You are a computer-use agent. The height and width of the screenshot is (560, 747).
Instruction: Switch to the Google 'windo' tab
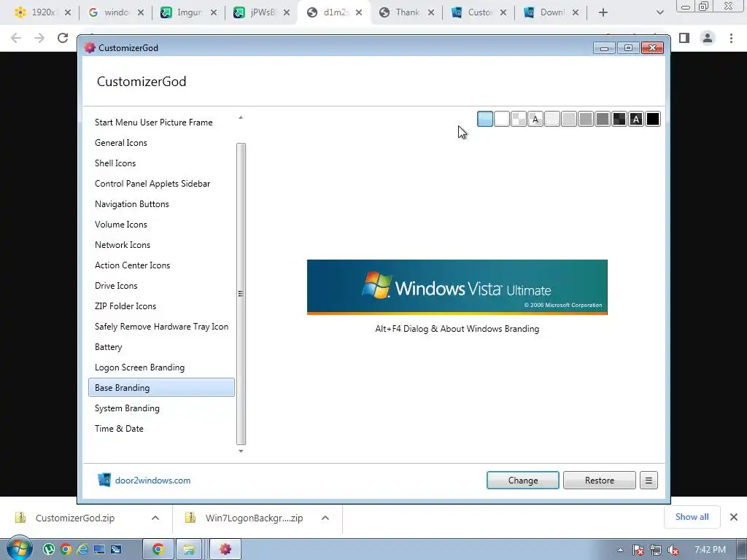(x=116, y=12)
